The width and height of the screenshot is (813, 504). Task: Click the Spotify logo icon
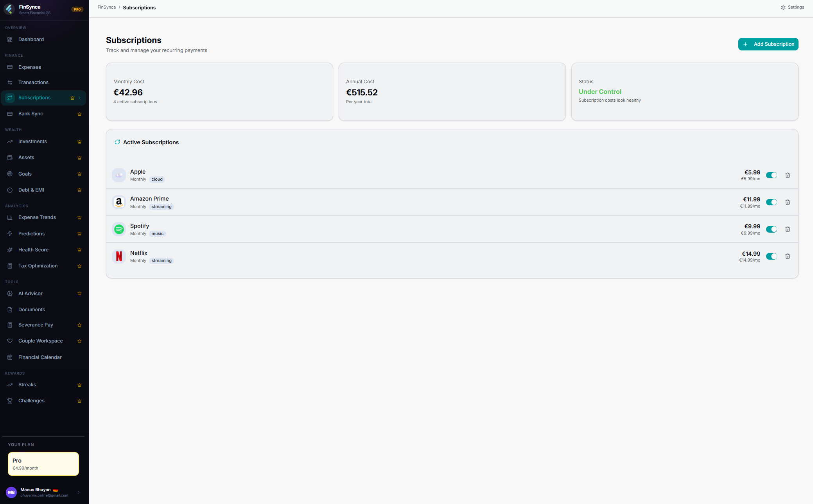point(119,229)
